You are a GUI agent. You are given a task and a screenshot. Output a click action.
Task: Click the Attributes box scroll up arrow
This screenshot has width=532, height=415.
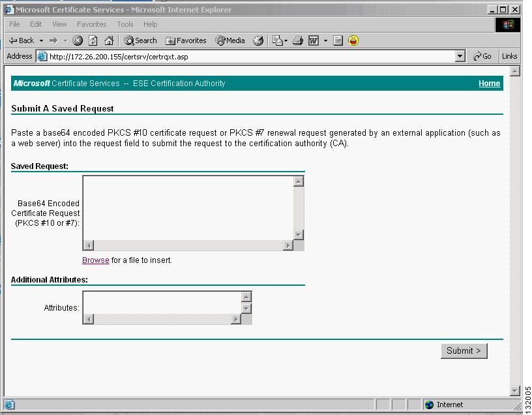click(246, 297)
